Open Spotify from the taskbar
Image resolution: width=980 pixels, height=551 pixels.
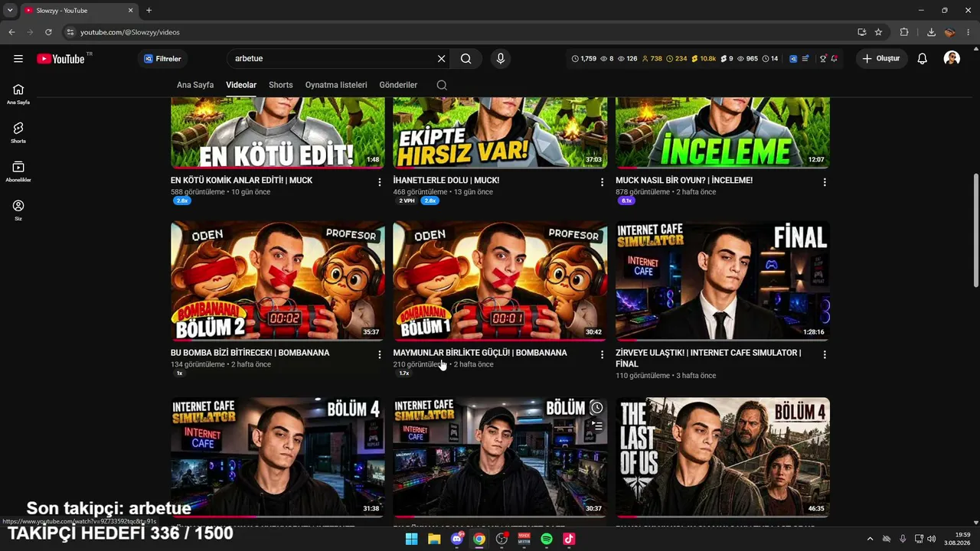[547, 539]
